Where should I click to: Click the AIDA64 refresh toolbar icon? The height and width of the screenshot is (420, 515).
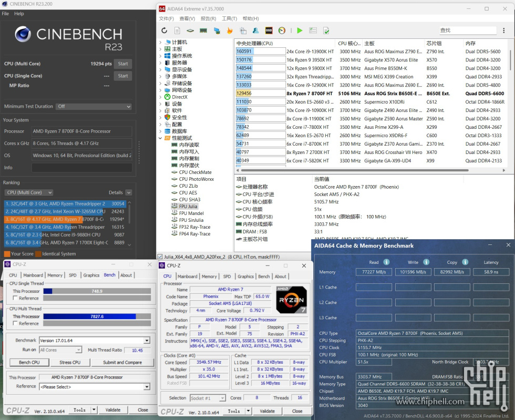[164, 30]
